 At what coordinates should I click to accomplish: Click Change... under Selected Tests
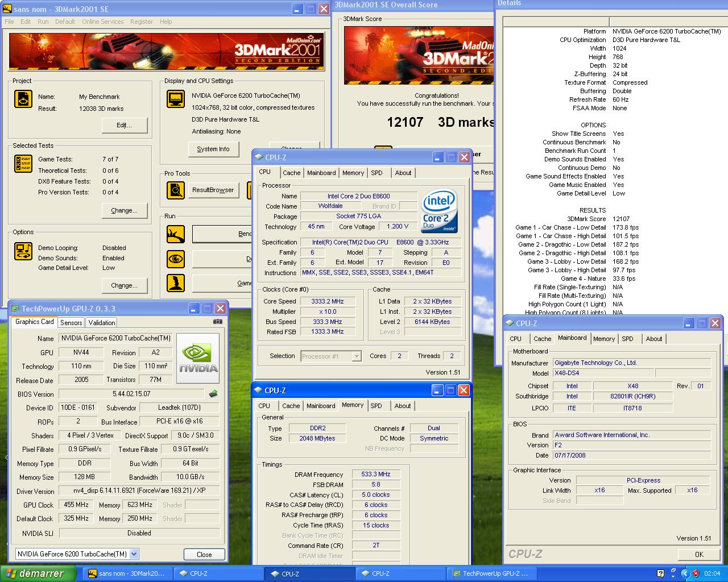[x=125, y=210]
